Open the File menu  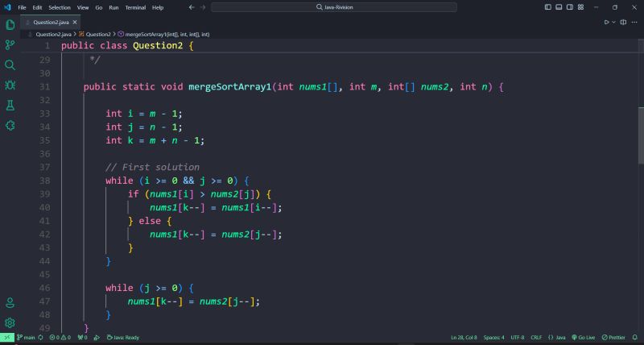tap(22, 7)
